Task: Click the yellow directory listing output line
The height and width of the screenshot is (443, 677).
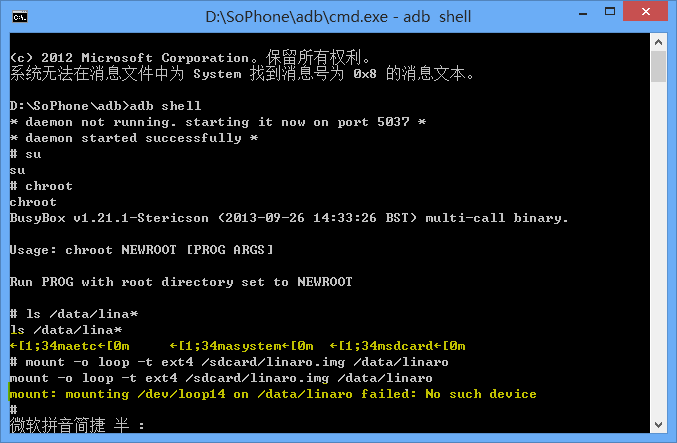Action: (237, 346)
